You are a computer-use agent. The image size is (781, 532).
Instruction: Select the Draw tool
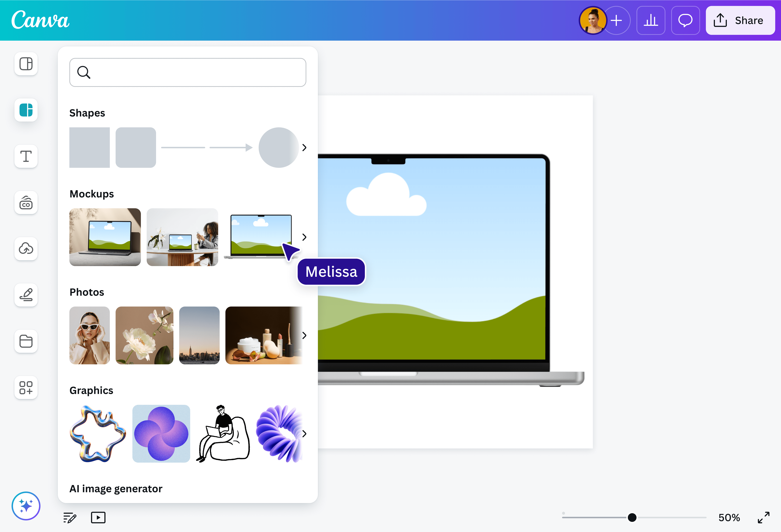click(x=26, y=295)
